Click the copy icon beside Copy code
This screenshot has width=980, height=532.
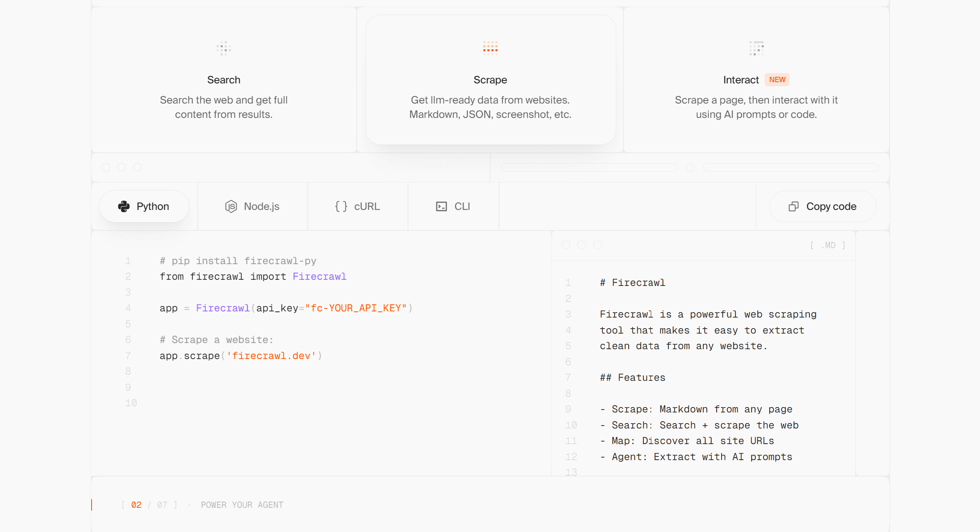tap(793, 206)
